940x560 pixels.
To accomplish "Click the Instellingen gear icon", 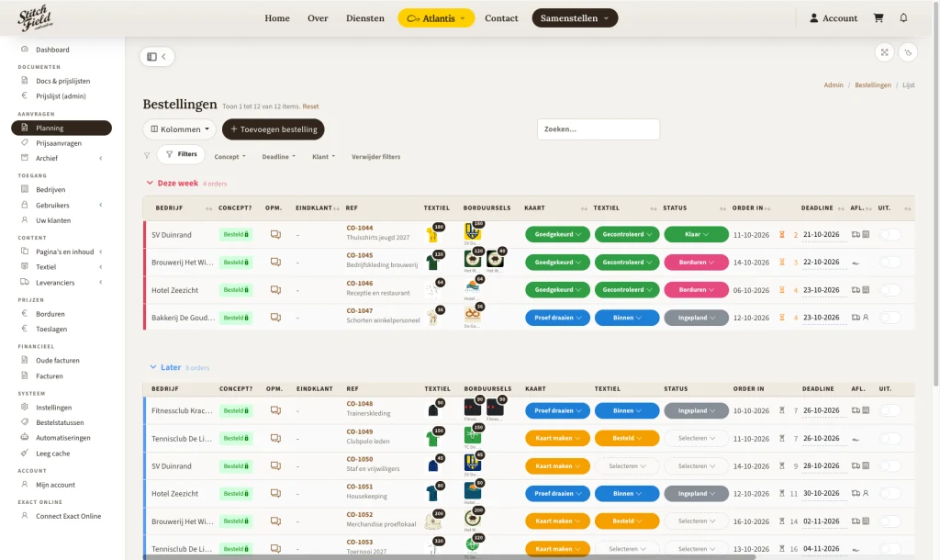I will pos(25,407).
